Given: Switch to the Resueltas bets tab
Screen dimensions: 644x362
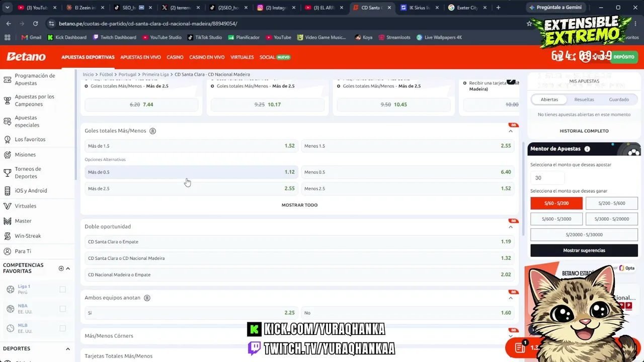Looking at the screenshot, I should tap(584, 100).
